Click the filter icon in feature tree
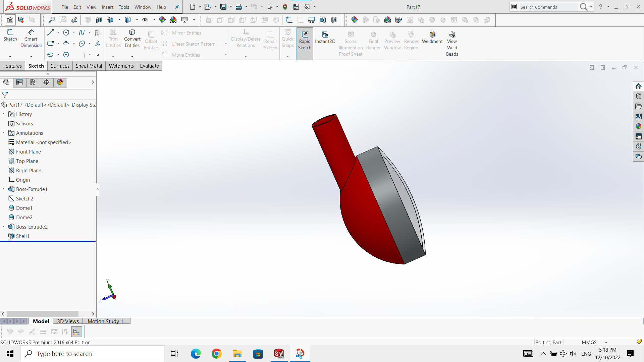 5,95
